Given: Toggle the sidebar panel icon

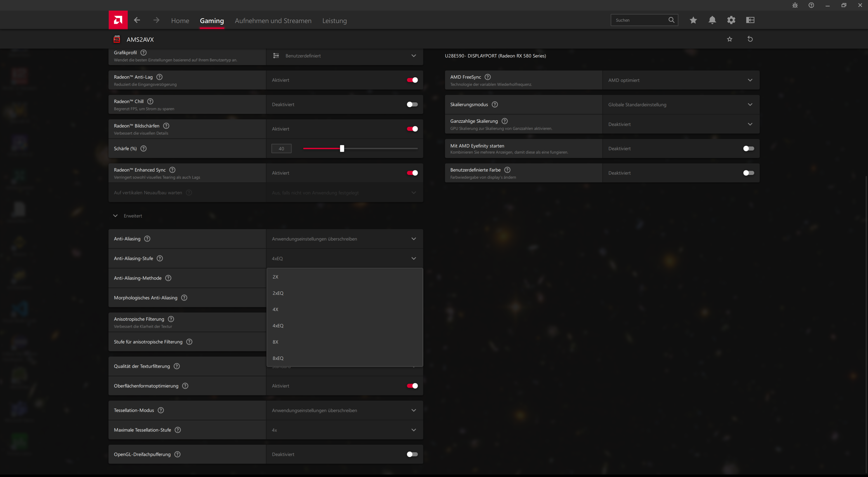Looking at the screenshot, I should pos(750,20).
